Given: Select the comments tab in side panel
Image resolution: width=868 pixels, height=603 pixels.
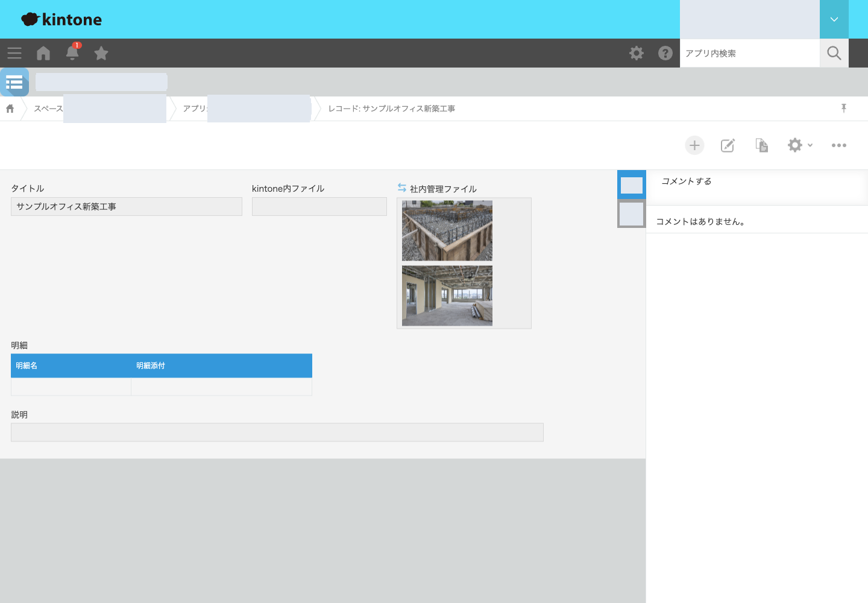Looking at the screenshot, I should (632, 185).
